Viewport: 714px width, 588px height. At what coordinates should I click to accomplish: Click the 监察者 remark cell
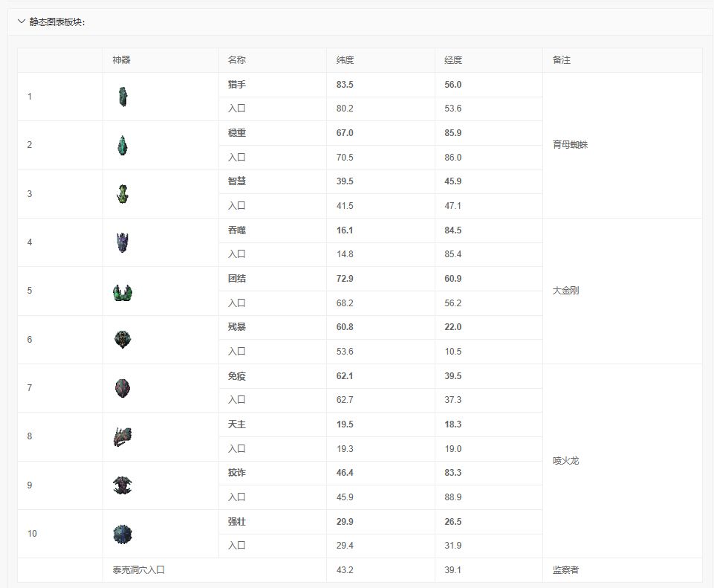622,570
